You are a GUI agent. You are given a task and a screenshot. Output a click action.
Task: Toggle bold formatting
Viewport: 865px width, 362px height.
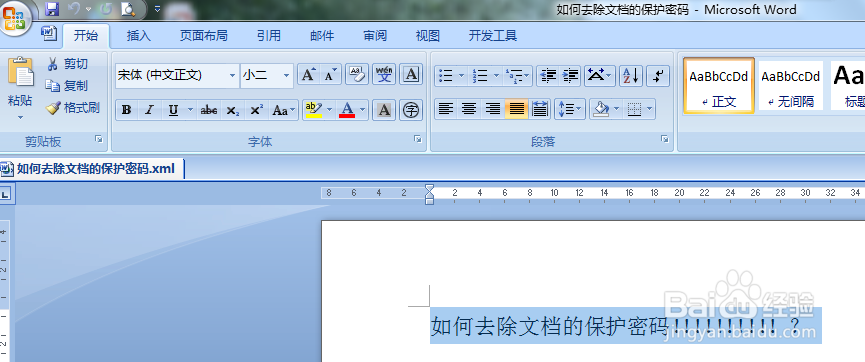point(127,110)
